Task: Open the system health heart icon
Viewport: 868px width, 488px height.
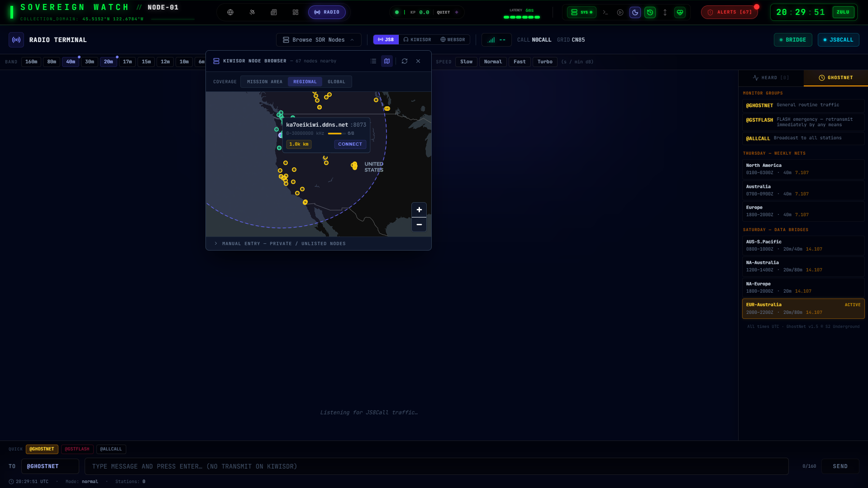Action: tap(680, 12)
